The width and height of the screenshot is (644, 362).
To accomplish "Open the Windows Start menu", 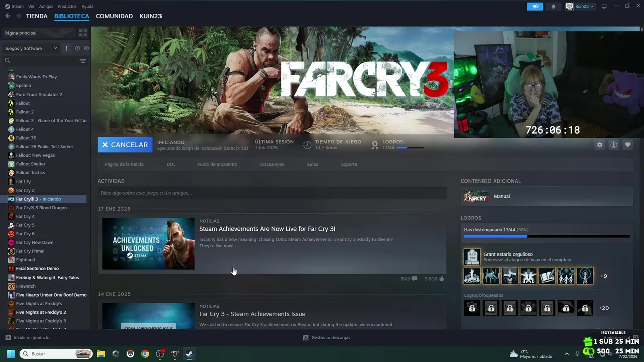I will click(11, 354).
